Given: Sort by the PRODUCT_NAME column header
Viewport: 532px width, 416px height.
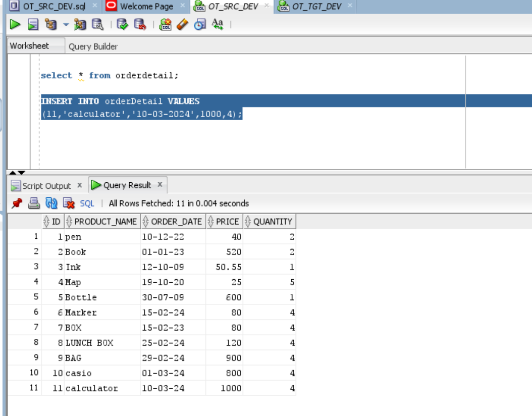Looking at the screenshot, I should click(x=102, y=222).
